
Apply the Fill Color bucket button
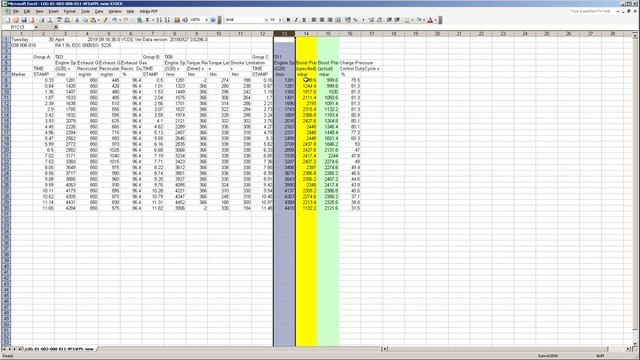pos(419,20)
